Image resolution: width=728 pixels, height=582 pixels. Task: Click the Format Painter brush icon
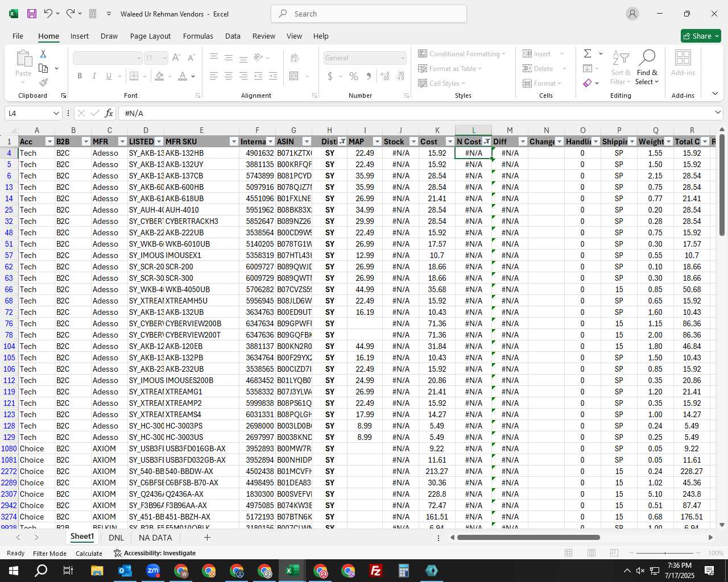point(43,83)
